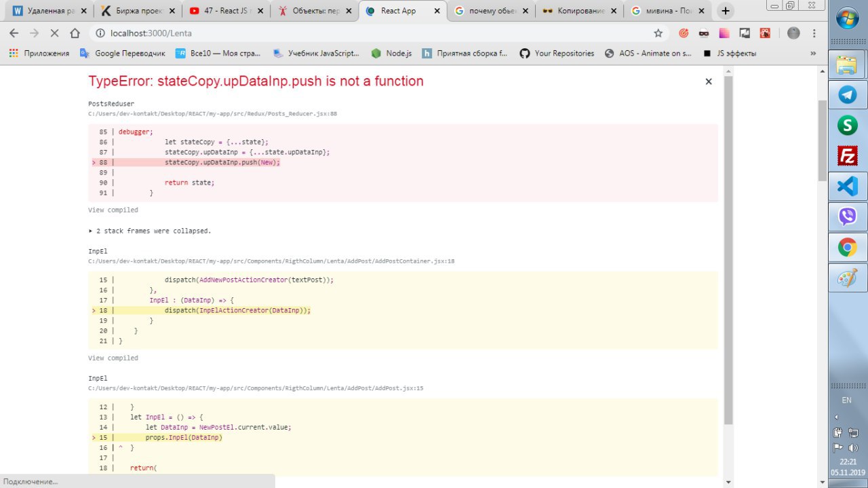This screenshot has width=868, height=488.
Task: Switch to the Удаленная работа tab
Action: pyautogui.click(x=46, y=11)
